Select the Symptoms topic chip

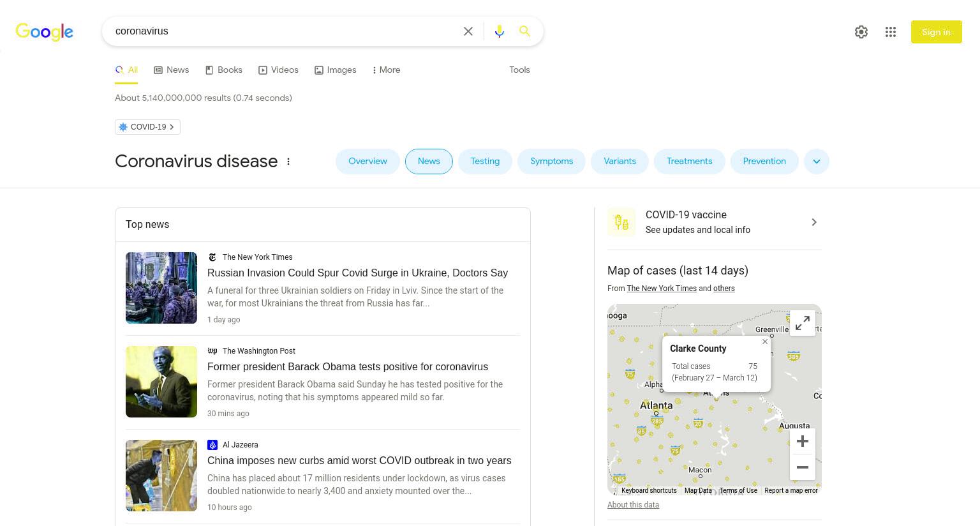pos(551,162)
